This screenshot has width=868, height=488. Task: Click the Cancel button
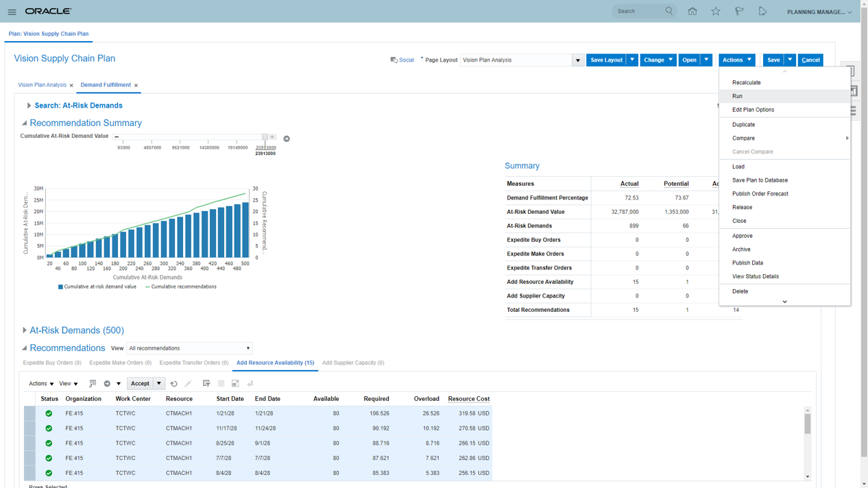click(810, 60)
